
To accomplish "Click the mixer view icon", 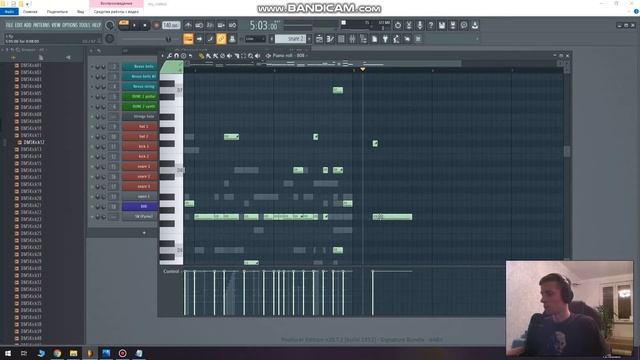I will tap(352, 39).
